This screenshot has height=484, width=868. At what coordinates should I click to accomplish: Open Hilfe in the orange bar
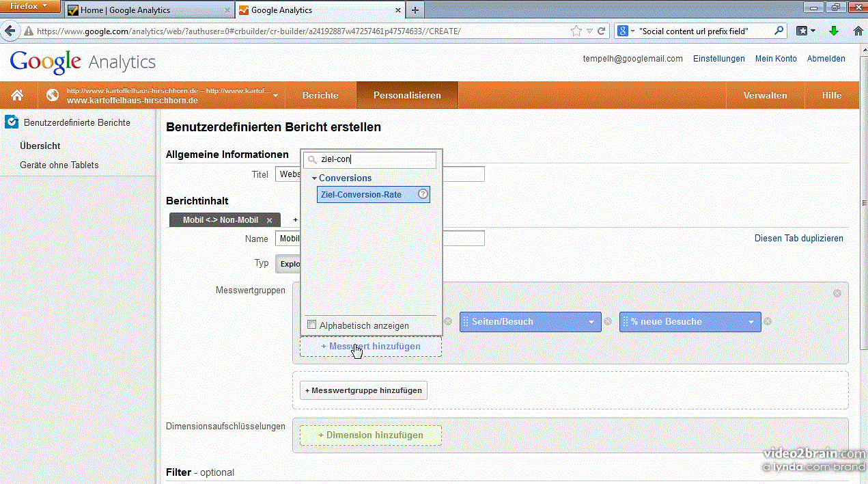tap(832, 96)
